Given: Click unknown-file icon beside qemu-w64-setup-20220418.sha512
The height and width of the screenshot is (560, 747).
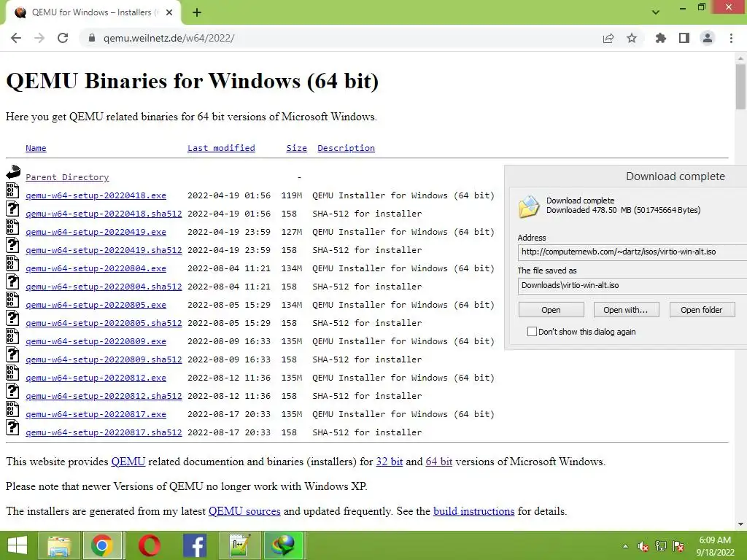Looking at the screenshot, I should [x=13, y=209].
